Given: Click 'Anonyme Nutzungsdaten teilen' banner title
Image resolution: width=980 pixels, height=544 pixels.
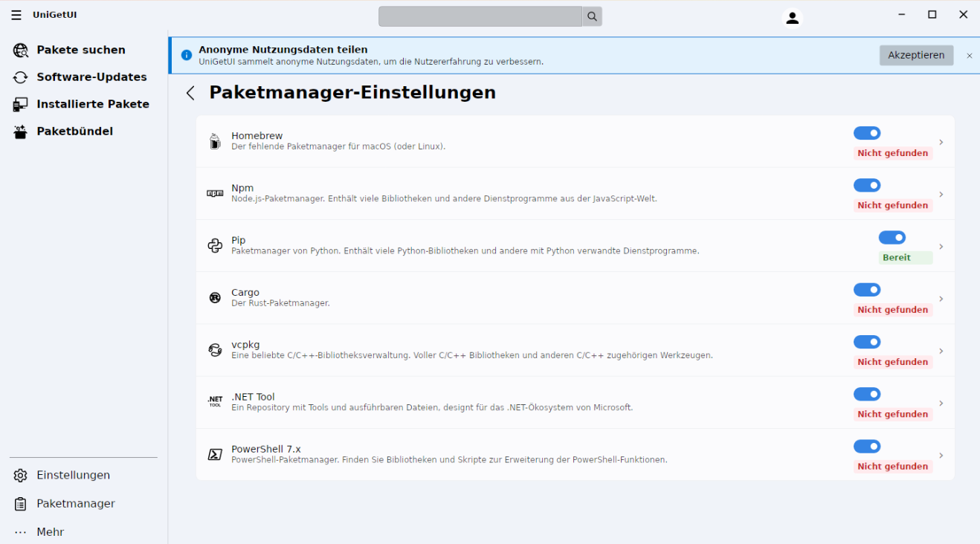Looking at the screenshot, I should pos(283,50).
